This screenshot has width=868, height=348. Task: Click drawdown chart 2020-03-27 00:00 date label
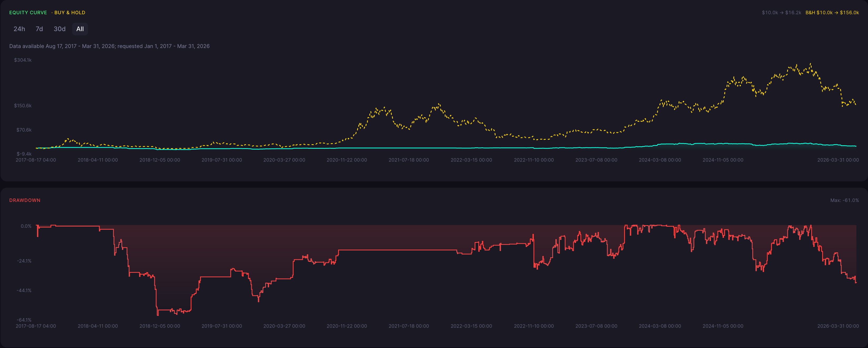click(284, 326)
